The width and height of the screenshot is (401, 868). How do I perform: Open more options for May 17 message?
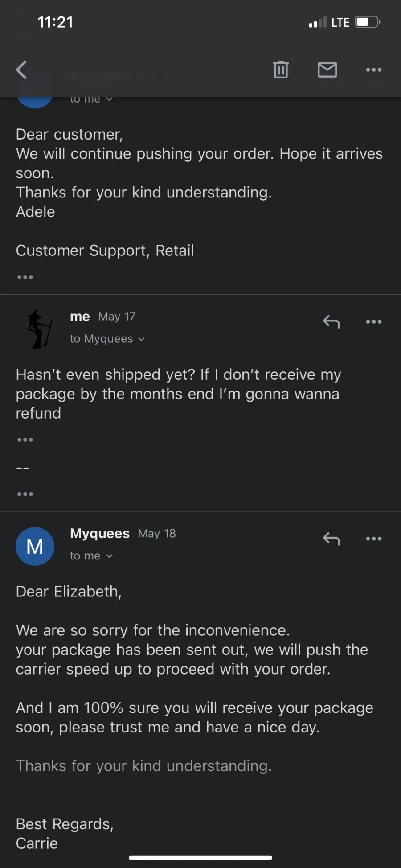pos(373,321)
